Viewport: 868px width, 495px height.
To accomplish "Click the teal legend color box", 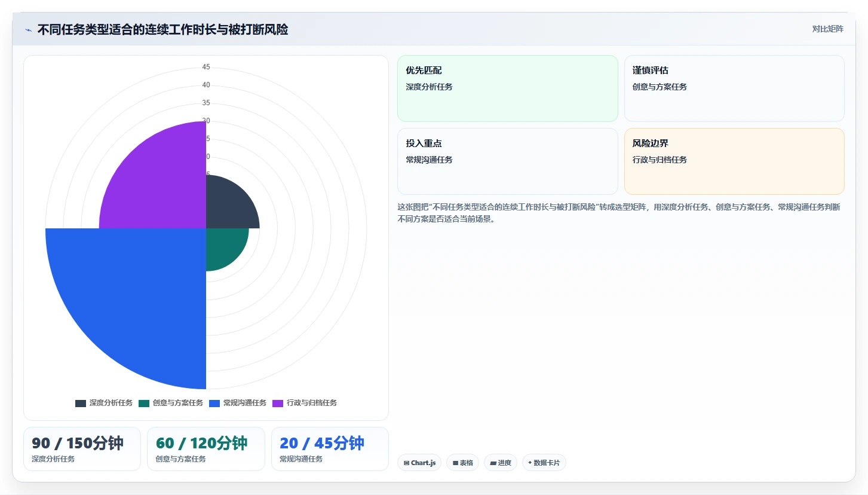I will (x=144, y=404).
